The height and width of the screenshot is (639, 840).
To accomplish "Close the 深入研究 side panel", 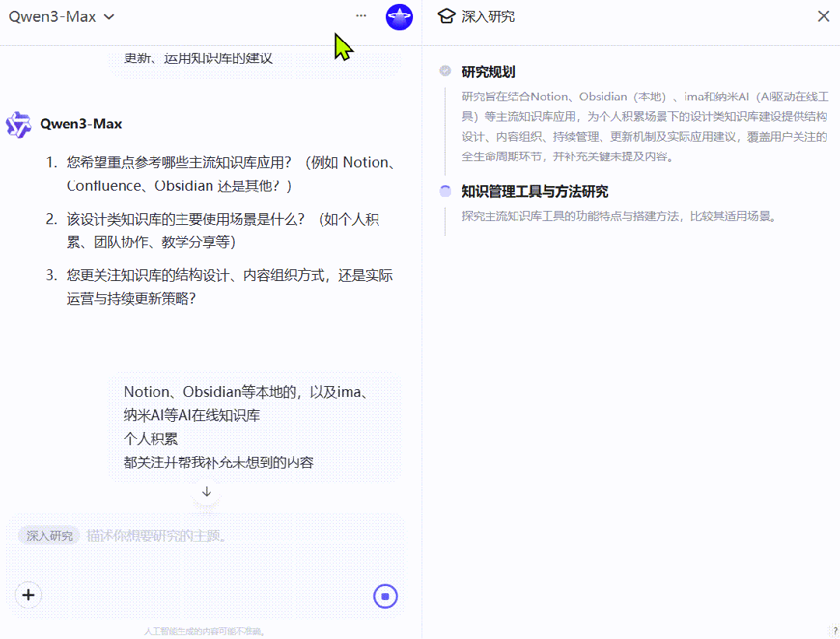I will pos(822,16).
